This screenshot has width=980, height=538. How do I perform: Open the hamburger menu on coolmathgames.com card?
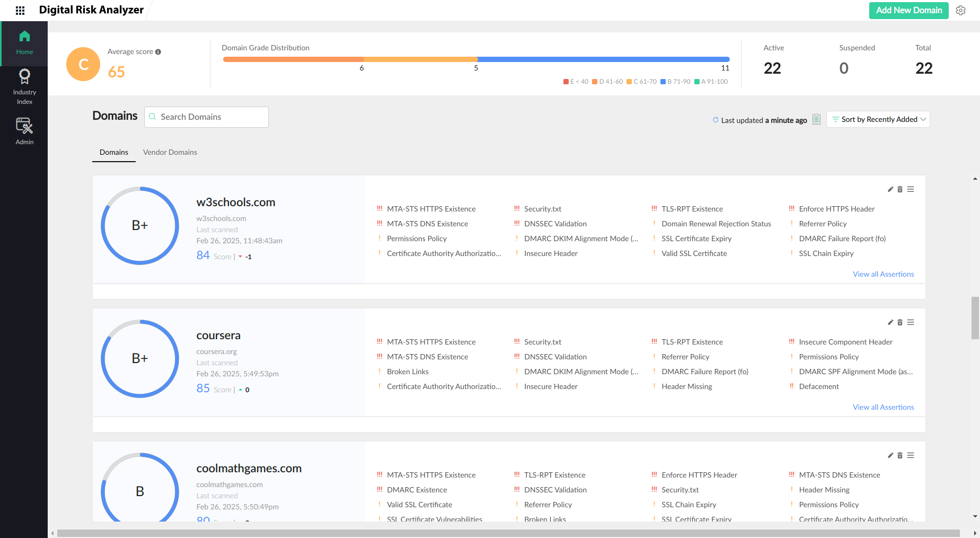[x=911, y=455]
